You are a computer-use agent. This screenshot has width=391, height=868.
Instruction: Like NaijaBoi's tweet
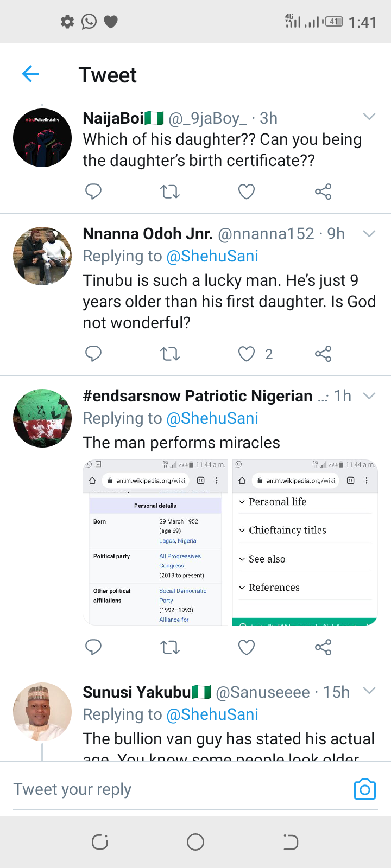[247, 192]
